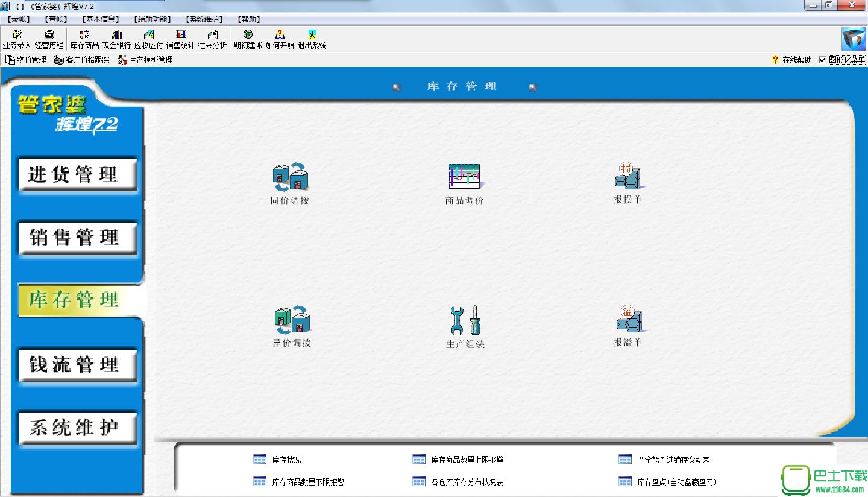
Task: Open 业务录入 toolbar icon
Action: click(x=17, y=39)
